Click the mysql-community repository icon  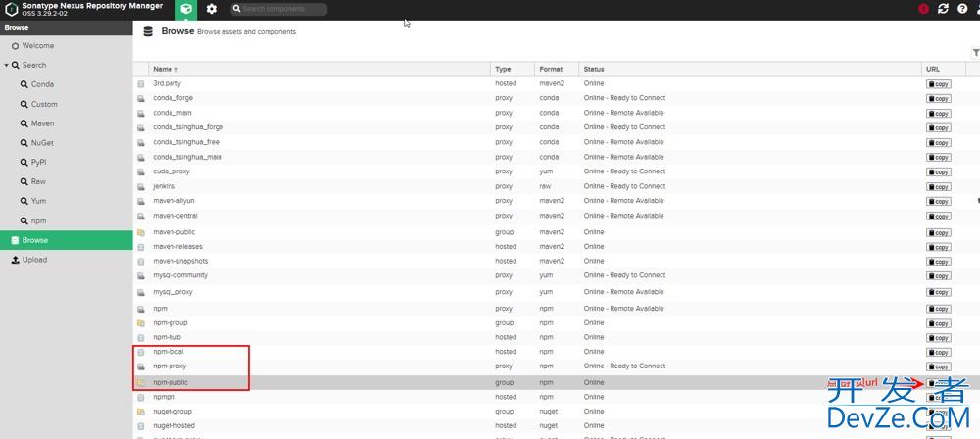[140, 275]
